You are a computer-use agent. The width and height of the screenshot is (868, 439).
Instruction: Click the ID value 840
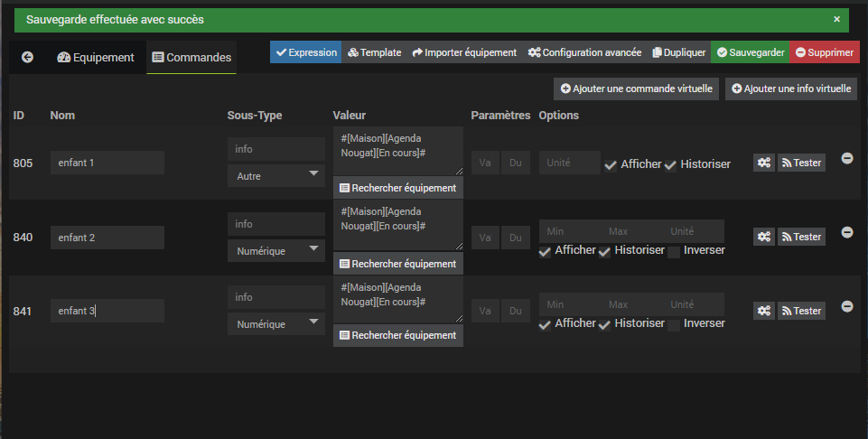[x=23, y=237]
